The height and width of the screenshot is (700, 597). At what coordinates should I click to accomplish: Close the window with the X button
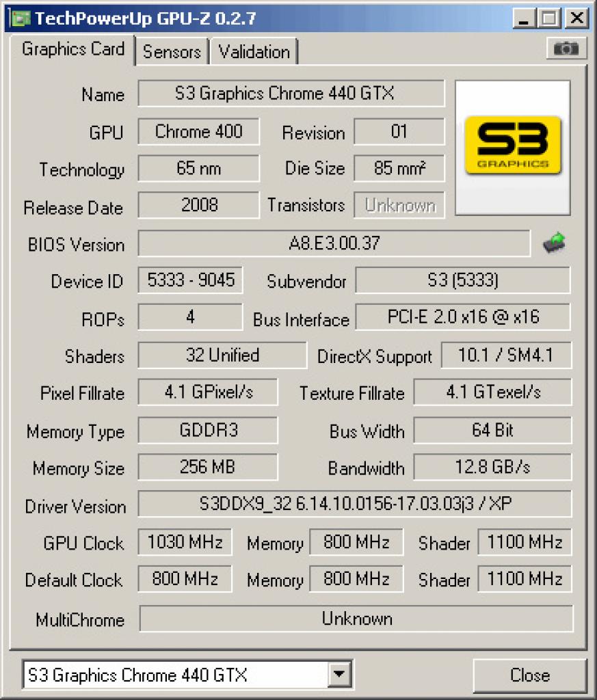coord(577,18)
